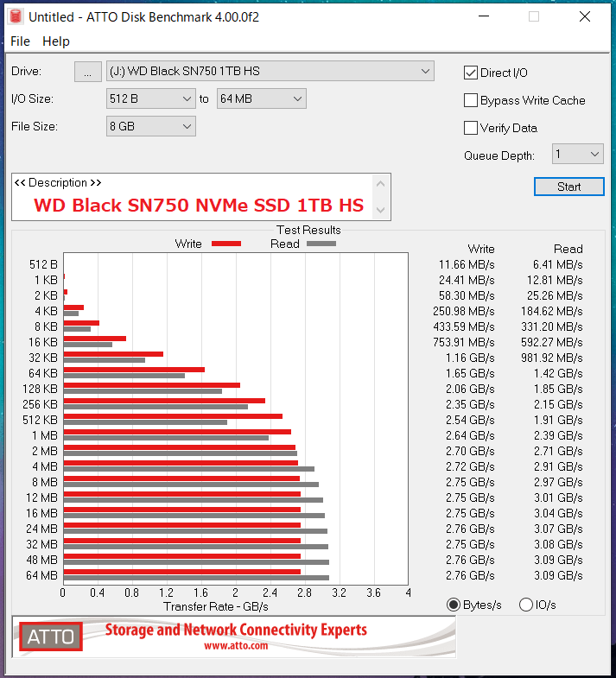Click the 1 MB write value 2.64 GB/s
This screenshot has width=616, height=678.
click(470, 436)
